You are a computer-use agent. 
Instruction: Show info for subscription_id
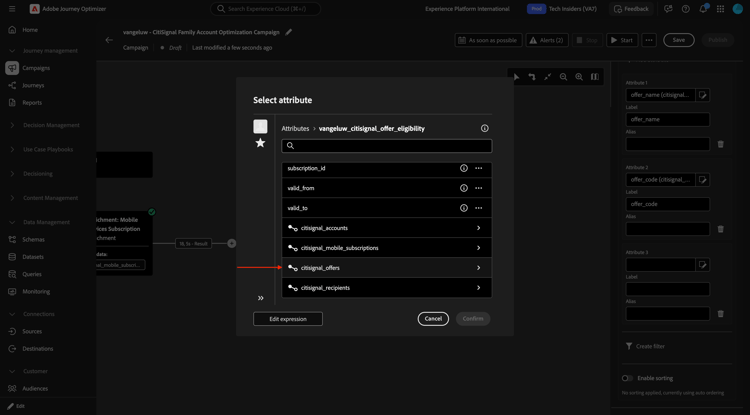tap(463, 168)
